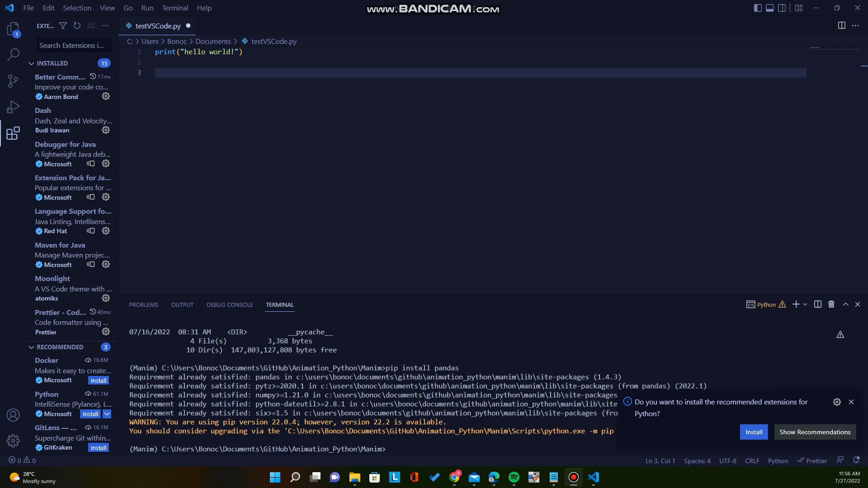The width and height of the screenshot is (868, 488).
Task: Split the terminal panel
Action: pos(817,304)
